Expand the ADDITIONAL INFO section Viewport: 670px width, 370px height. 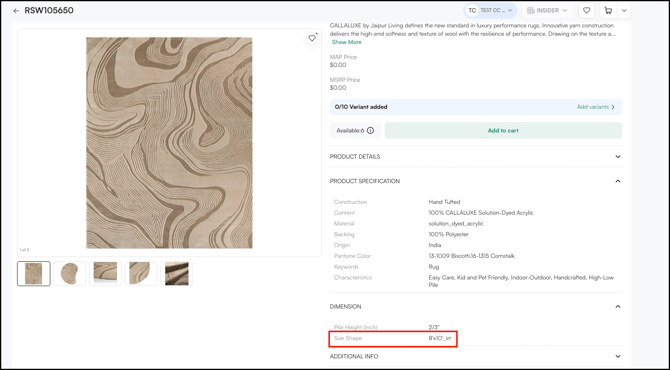coord(476,356)
